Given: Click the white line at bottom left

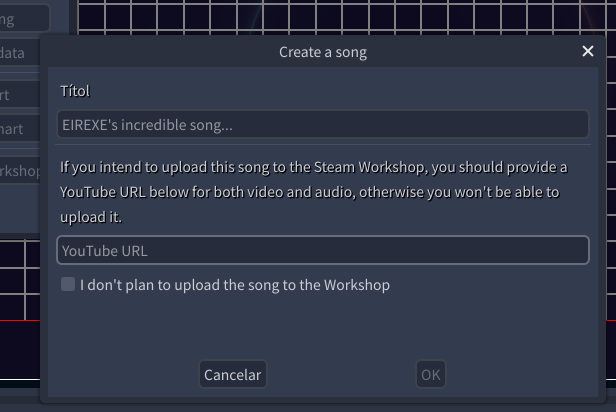Looking at the screenshot, I should tap(20, 383).
